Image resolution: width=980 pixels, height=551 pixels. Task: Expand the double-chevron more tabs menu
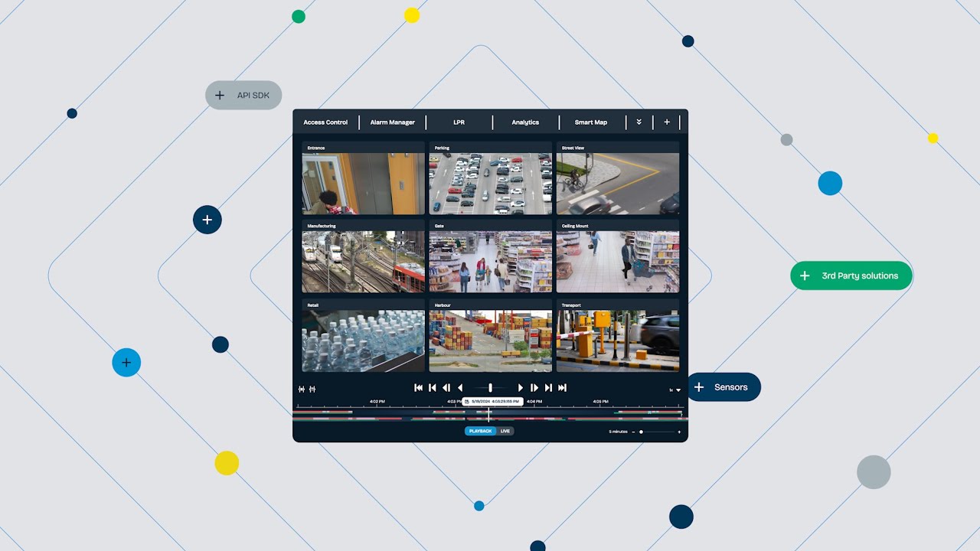click(x=639, y=122)
